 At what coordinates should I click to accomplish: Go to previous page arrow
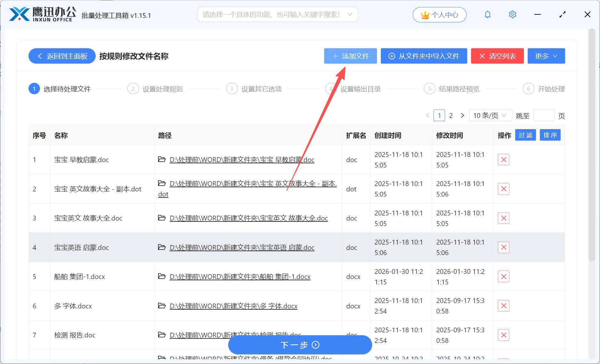(428, 115)
